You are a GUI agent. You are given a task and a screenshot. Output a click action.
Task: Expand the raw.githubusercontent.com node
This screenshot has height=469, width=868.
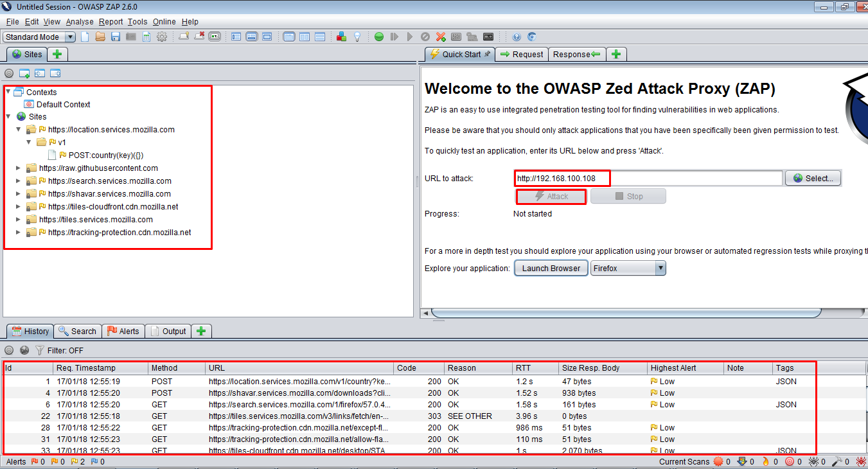tap(19, 168)
